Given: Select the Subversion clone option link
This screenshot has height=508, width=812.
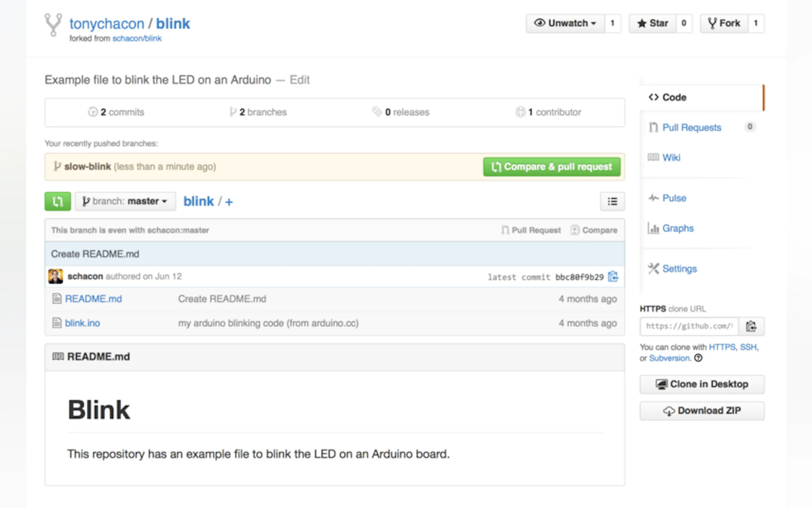Looking at the screenshot, I should (669, 358).
